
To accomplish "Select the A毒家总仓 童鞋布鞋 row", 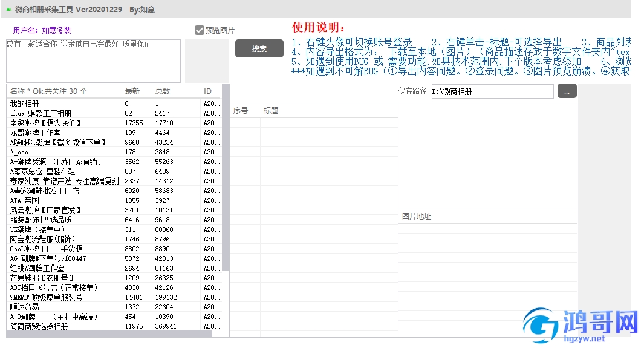I will pos(114,171).
